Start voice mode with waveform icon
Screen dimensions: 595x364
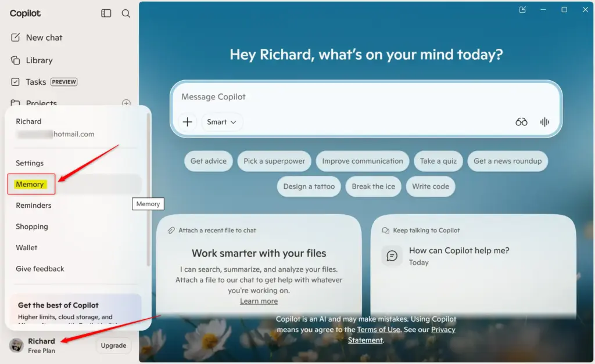coord(544,122)
